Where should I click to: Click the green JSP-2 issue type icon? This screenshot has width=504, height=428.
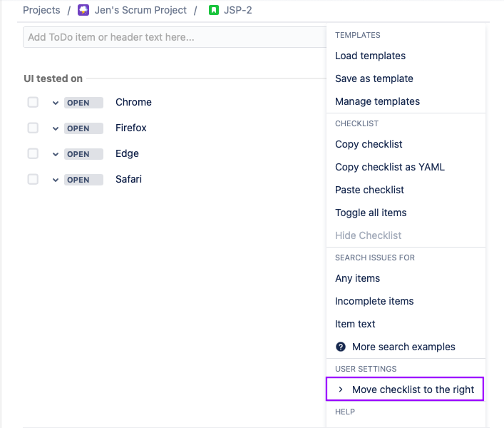pyautogui.click(x=213, y=10)
